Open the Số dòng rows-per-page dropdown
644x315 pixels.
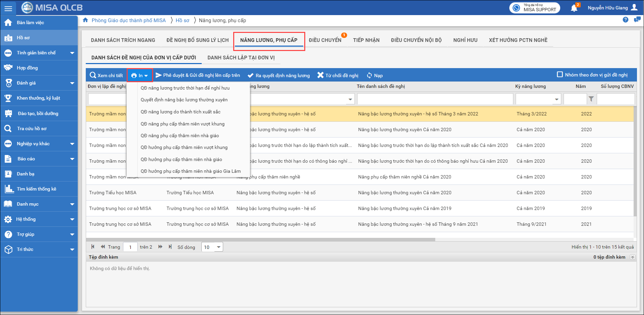click(218, 247)
